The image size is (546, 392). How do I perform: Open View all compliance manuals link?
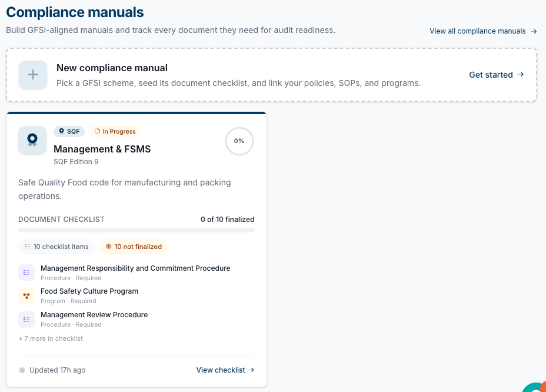pos(483,31)
